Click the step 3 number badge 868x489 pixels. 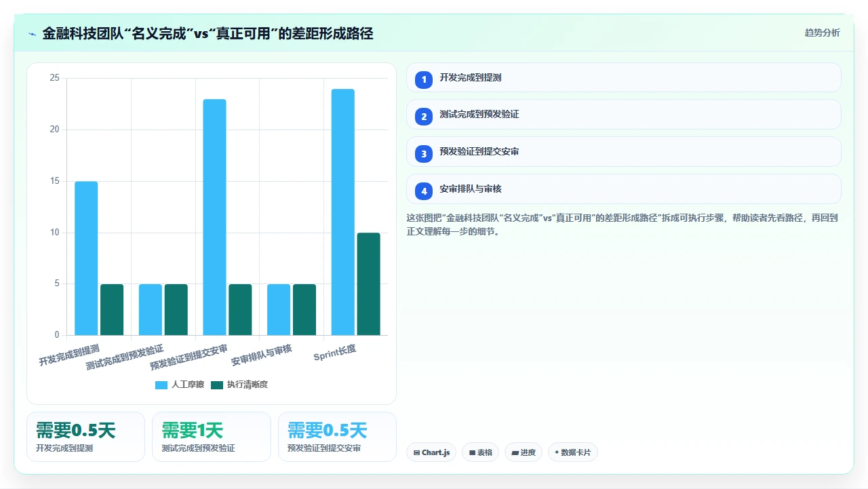[424, 154]
